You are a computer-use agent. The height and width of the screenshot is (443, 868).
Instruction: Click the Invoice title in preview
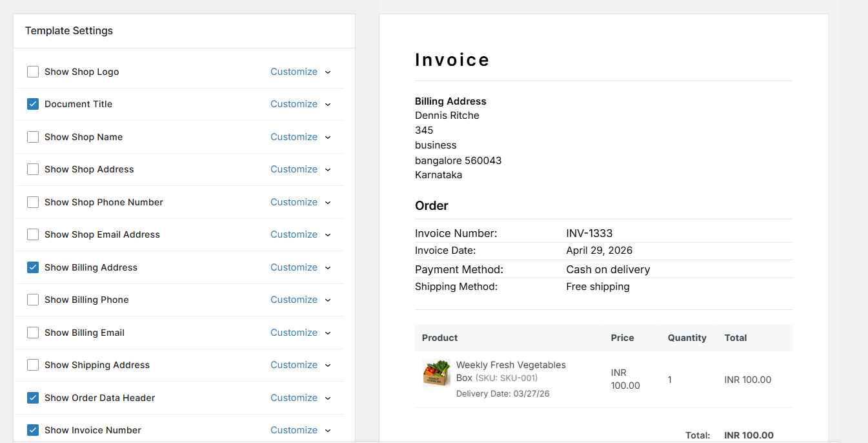tap(452, 60)
